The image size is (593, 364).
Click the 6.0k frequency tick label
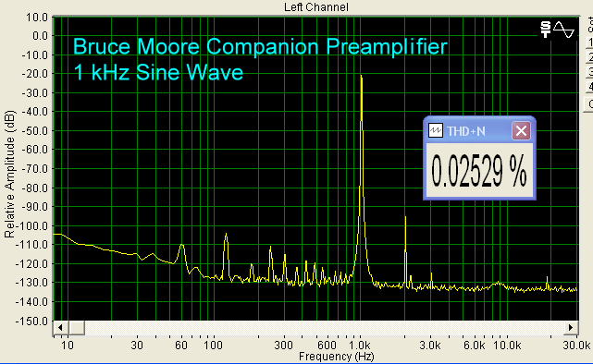pos(475,346)
